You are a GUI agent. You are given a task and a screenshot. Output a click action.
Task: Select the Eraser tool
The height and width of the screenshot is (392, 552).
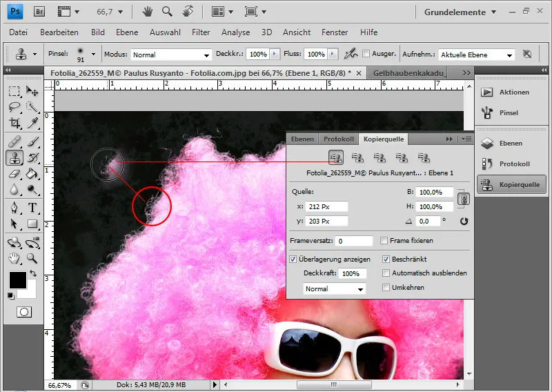tap(14, 173)
